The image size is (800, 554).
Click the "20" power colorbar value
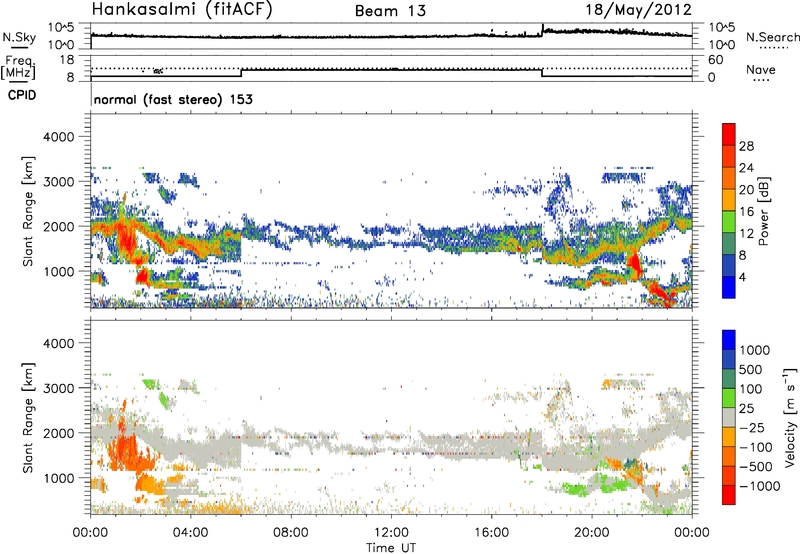tap(746, 190)
